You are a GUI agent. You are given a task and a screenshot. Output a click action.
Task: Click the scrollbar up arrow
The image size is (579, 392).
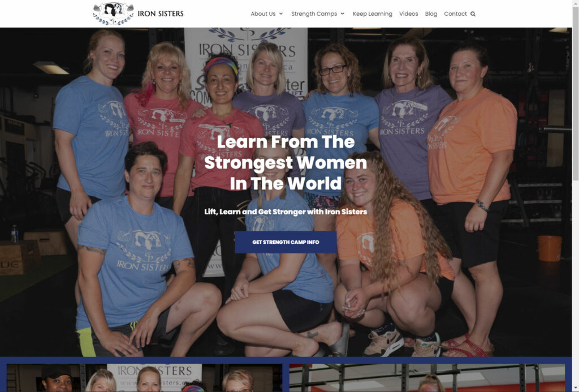click(575, 3)
